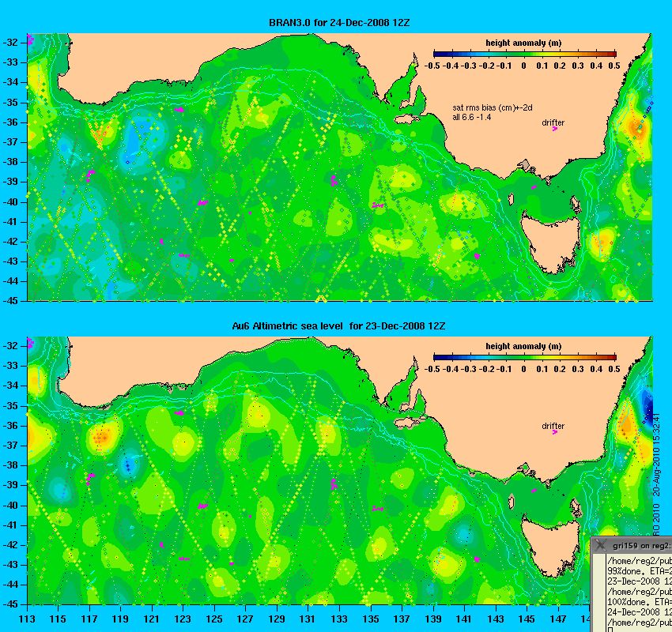The width and height of the screenshot is (672, 632).
Task: Click latitude label -45 on the Au6 map
Action: click(10, 604)
